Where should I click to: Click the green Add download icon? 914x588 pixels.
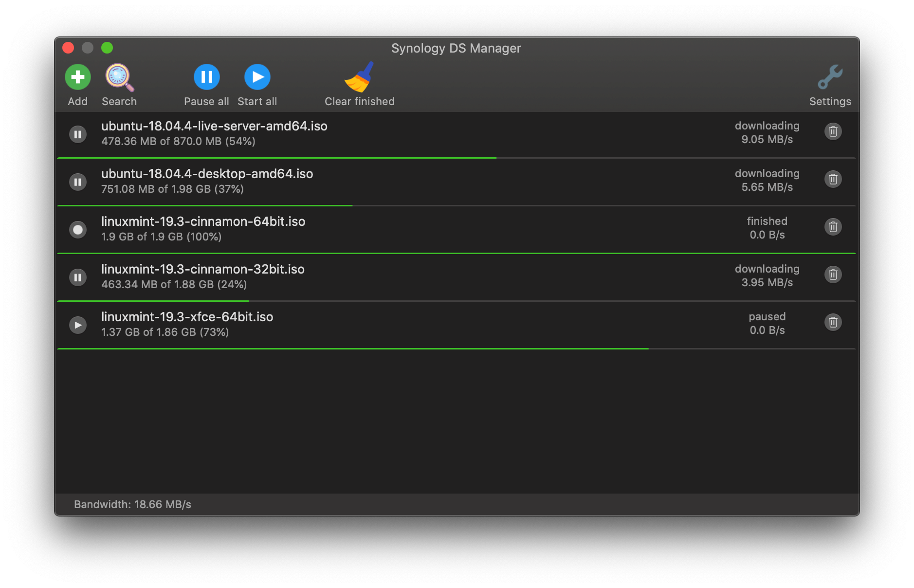pos(78,77)
